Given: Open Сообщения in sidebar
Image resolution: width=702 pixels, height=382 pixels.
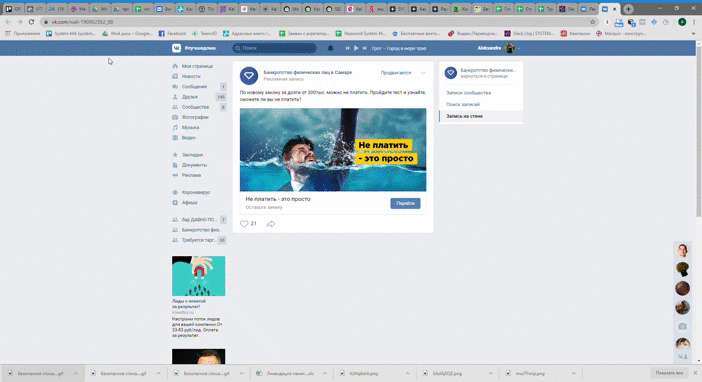Looking at the screenshot, I should point(194,86).
